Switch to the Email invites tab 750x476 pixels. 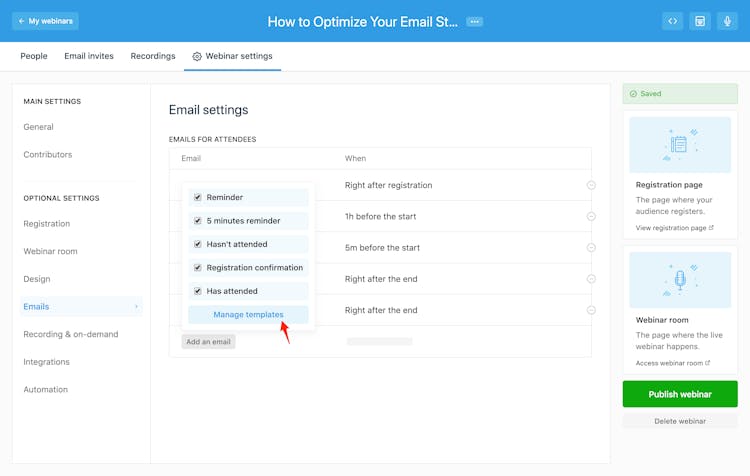click(89, 56)
